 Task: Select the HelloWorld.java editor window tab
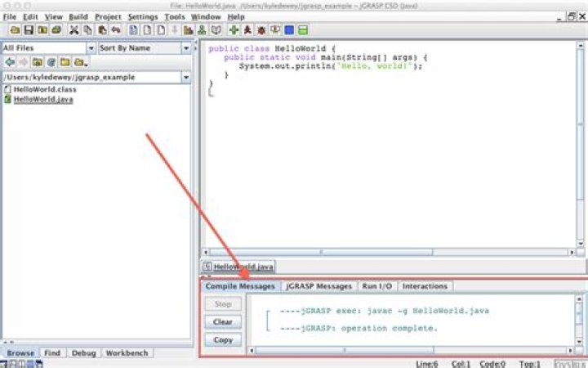tap(238, 267)
